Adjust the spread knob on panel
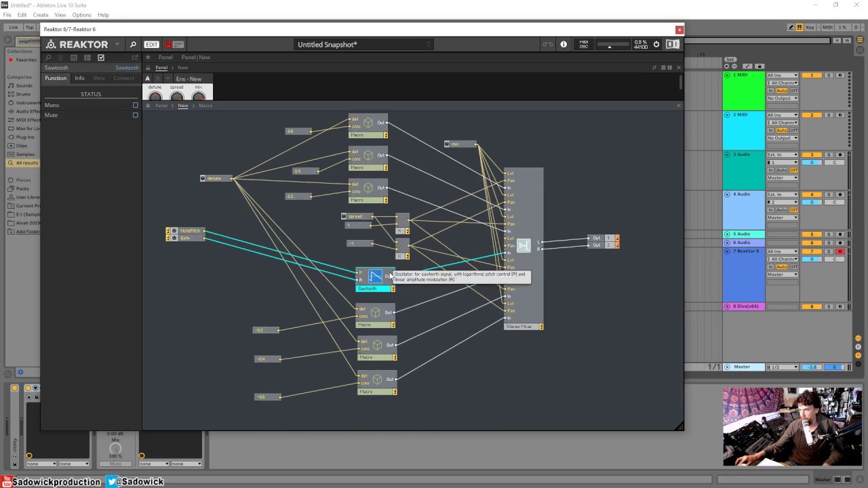868x488 pixels. (x=177, y=96)
